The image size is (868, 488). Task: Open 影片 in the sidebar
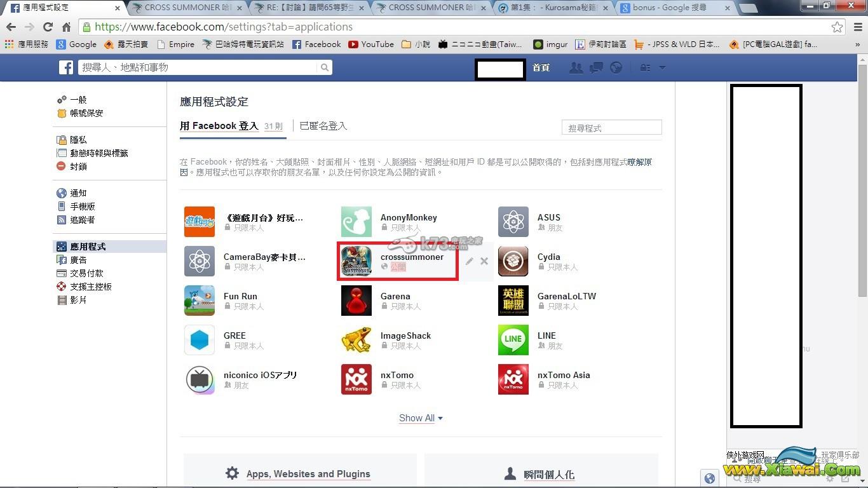[x=78, y=300]
